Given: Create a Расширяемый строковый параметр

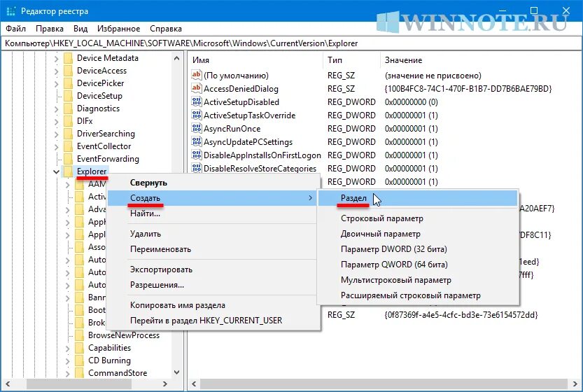Looking at the screenshot, I should click(418, 295).
